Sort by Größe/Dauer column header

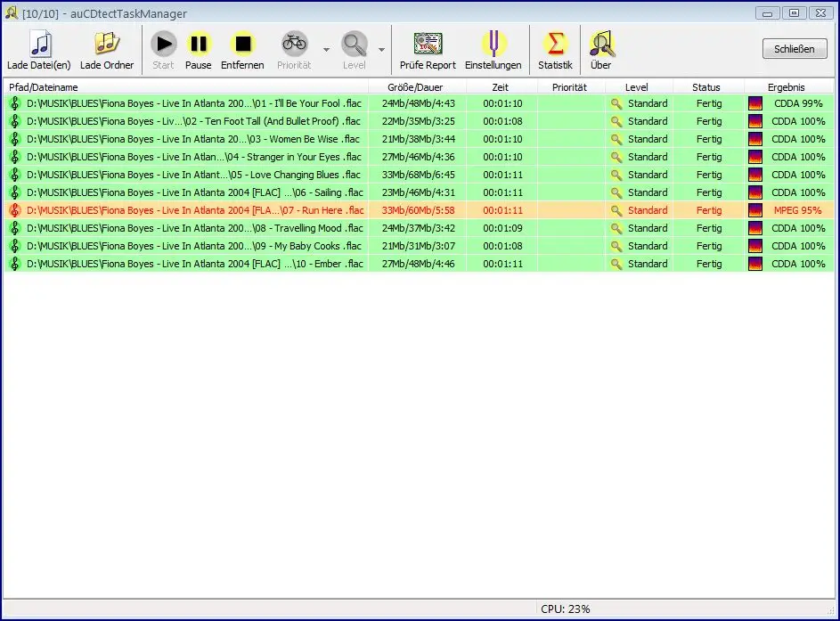[x=415, y=87]
